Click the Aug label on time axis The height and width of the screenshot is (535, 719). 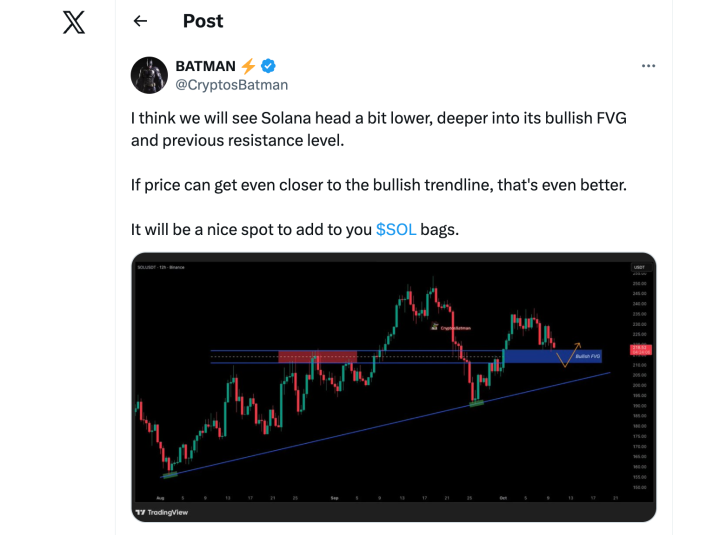160,497
